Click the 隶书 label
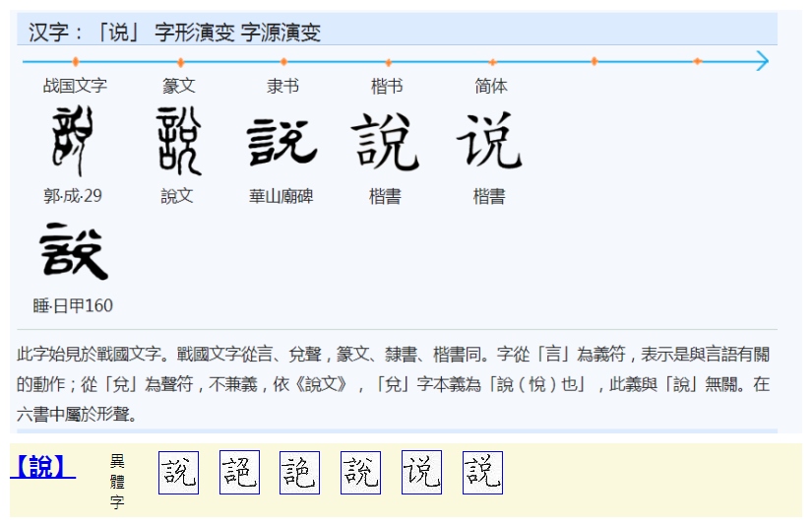Image resolution: width=812 pixels, height=527 pixels. 282,86
